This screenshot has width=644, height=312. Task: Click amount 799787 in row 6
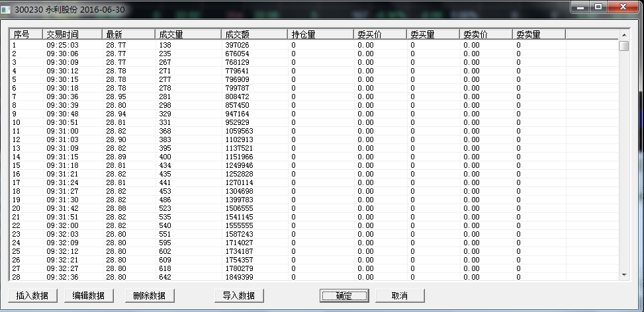(237, 88)
